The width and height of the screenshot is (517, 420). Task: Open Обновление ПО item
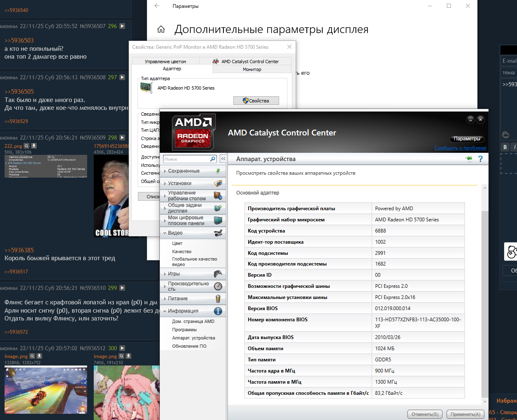point(189,346)
